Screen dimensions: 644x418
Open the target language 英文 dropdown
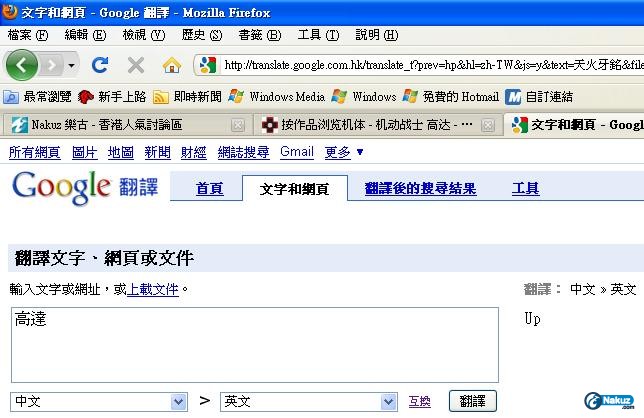point(309,402)
